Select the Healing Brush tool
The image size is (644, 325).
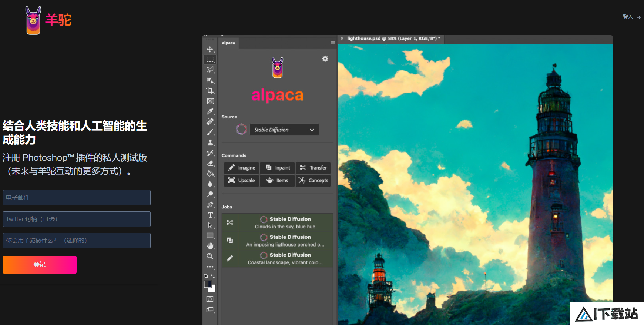pos(210,121)
